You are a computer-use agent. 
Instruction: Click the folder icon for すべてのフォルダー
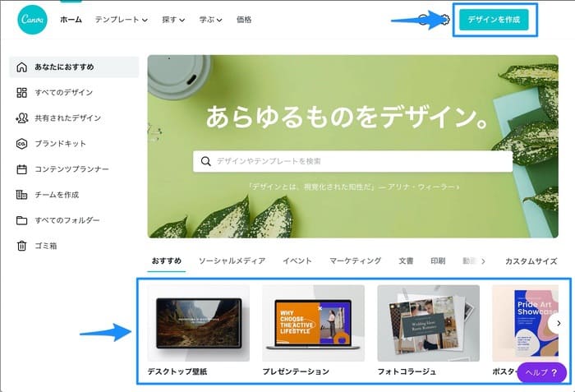[22, 220]
